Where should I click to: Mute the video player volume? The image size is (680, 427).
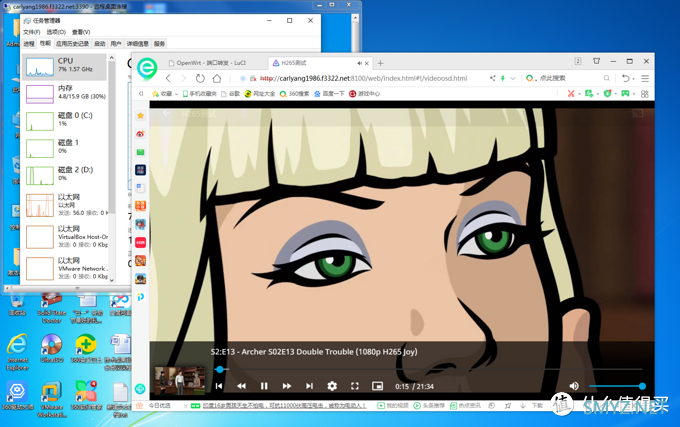[x=574, y=386]
